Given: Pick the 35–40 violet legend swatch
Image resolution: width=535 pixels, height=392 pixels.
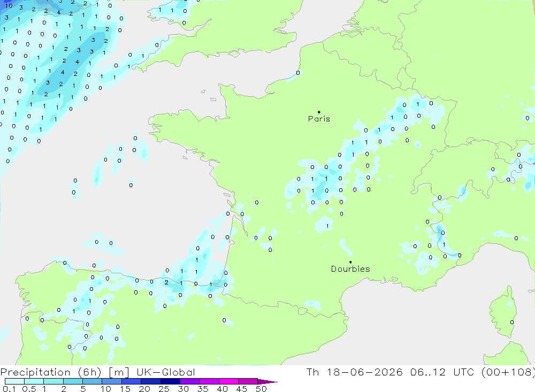Looking at the screenshot, I should coord(209,381).
